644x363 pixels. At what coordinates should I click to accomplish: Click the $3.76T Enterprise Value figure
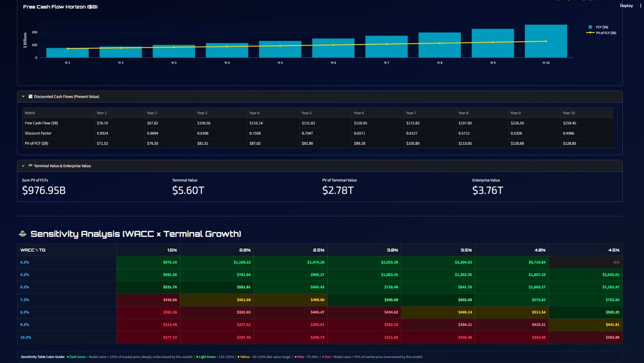tap(488, 191)
